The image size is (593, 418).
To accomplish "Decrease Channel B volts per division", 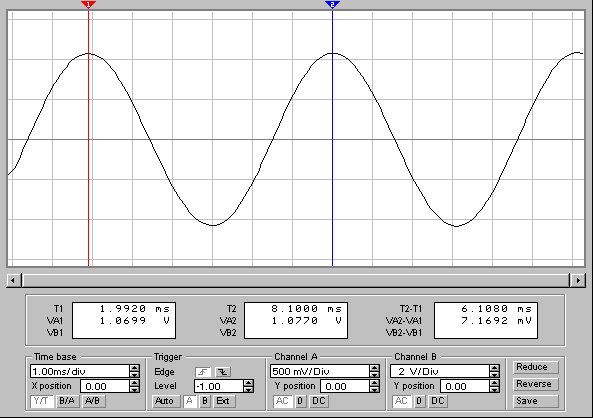I will click(x=494, y=374).
